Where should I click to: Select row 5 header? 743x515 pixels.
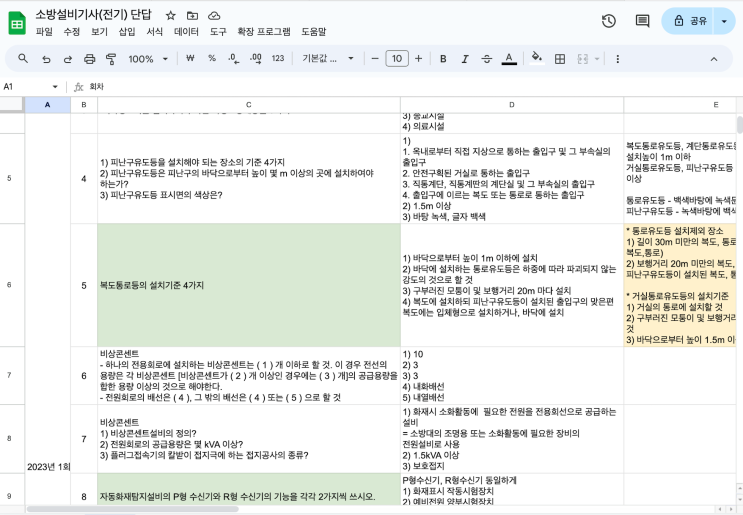coord(9,178)
